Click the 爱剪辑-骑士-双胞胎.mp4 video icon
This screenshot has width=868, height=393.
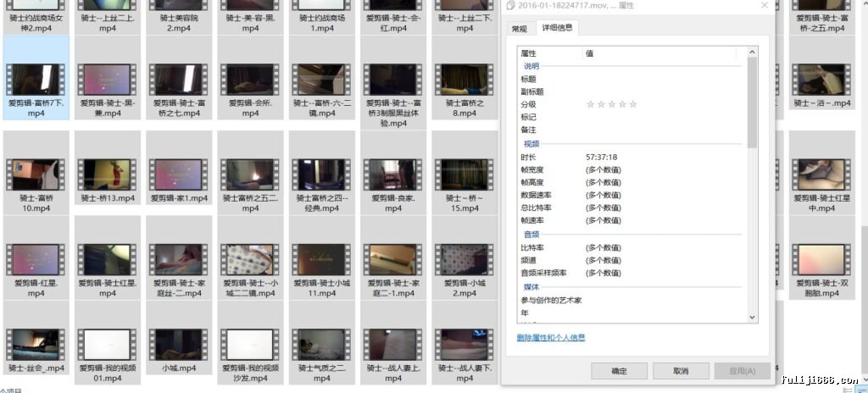821,260
